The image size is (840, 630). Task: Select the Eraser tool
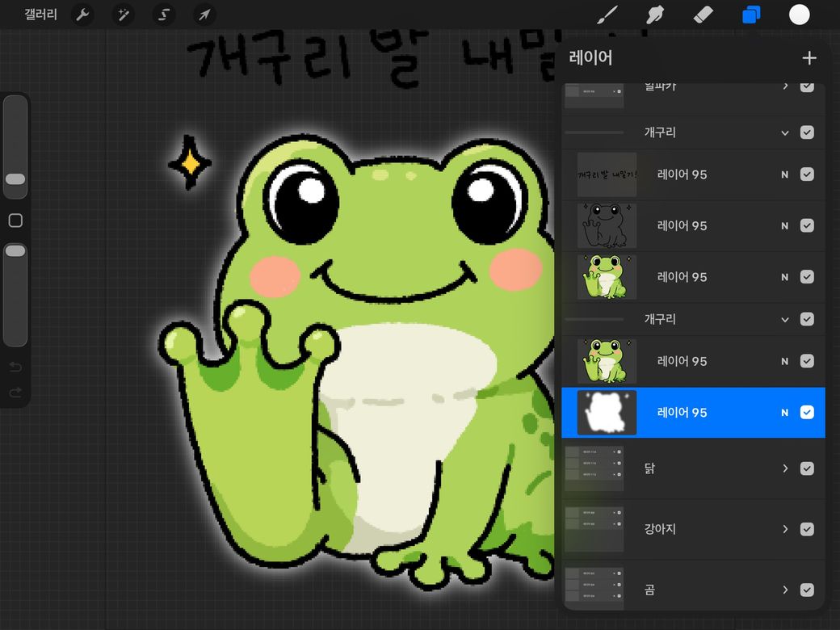pyautogui.click(x=703, y=15)
